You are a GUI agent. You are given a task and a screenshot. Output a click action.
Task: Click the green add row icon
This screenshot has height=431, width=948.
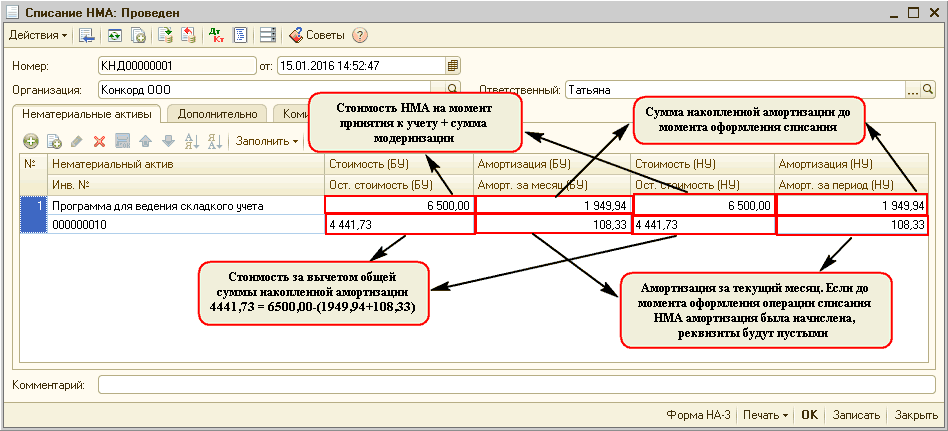30,142
